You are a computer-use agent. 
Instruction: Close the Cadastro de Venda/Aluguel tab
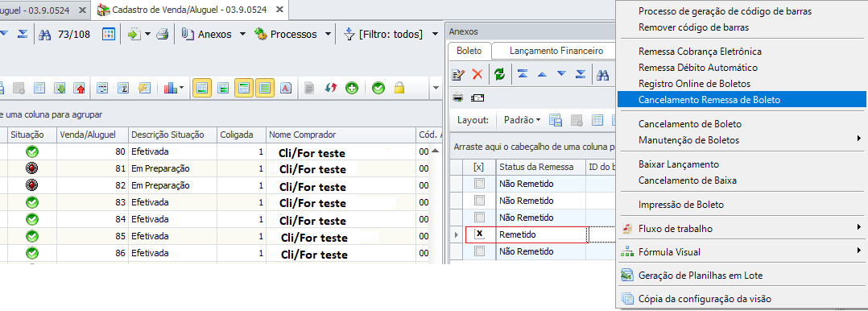(x=279, y=10)
